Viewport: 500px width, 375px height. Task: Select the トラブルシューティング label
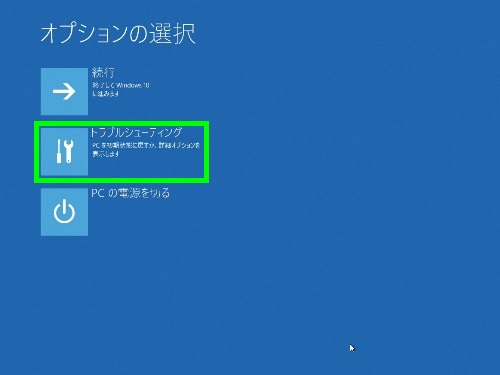click(137, 133)
